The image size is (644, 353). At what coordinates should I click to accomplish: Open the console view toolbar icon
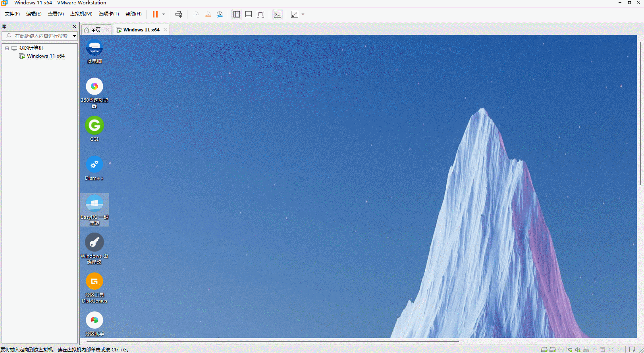[x=278, y=14]
